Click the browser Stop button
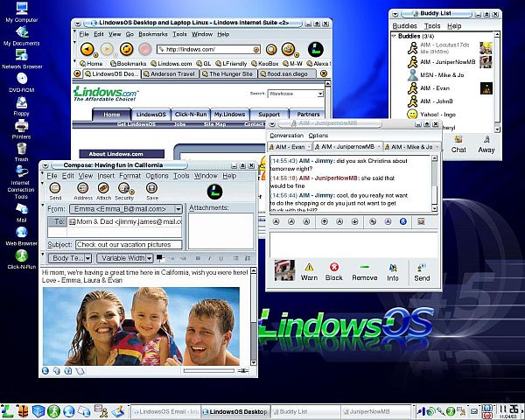The image size is (525, 420). (x=145, y=49)
